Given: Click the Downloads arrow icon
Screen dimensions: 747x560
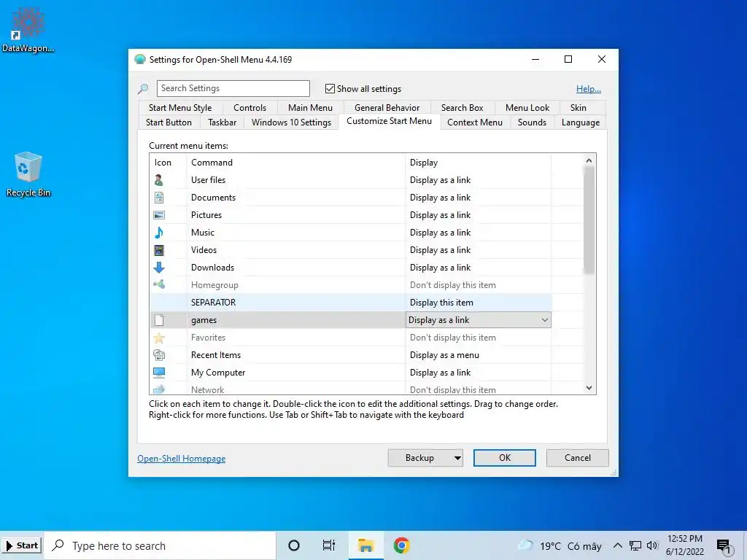Looking at the screenshot, I should [x=158, y=268].
